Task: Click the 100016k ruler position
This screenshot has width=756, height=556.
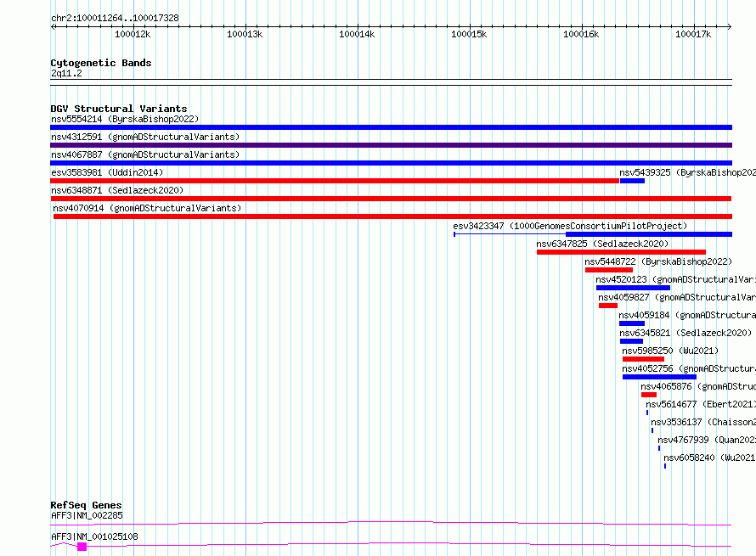Action: click(x=581, y=34)
